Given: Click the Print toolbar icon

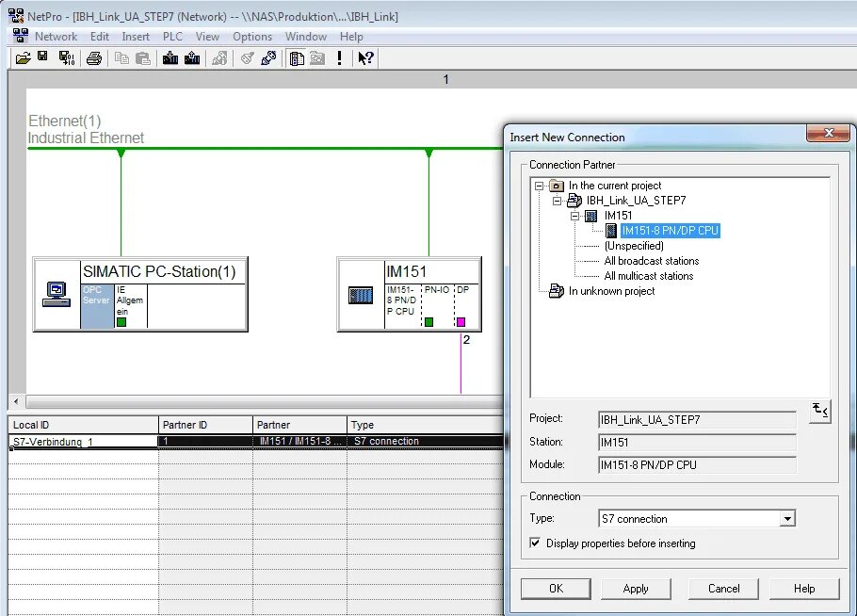Looking at the screenshot, I should [94, 58].
